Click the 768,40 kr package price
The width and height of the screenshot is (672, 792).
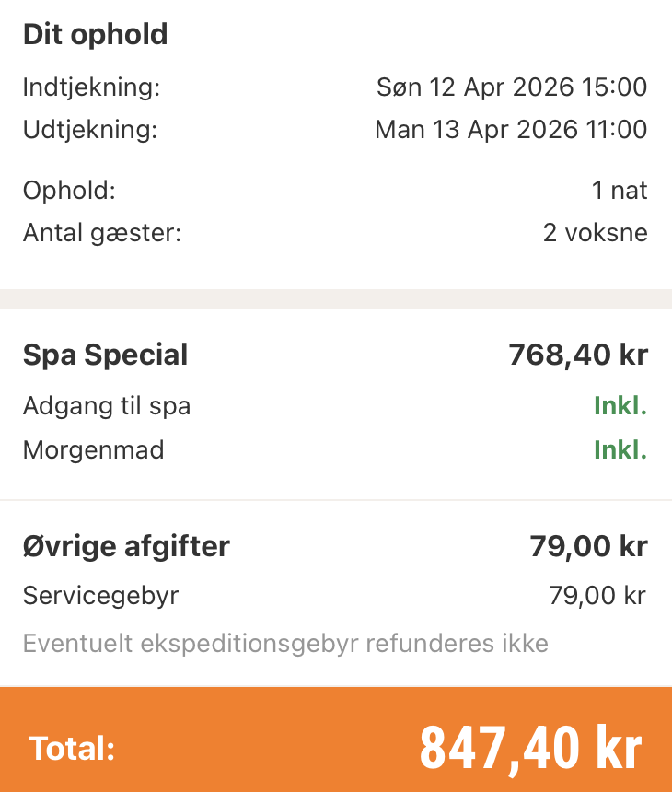click(x=578, y=355)
